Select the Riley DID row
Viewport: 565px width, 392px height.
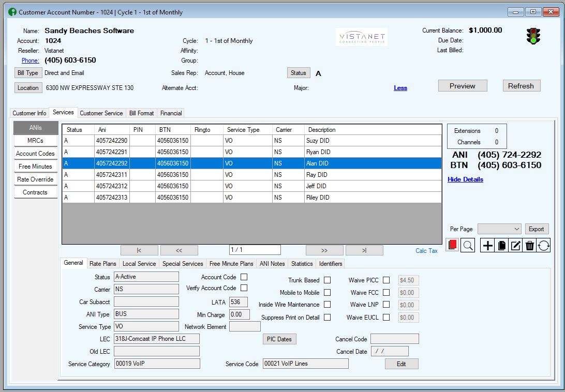(252, 198)
